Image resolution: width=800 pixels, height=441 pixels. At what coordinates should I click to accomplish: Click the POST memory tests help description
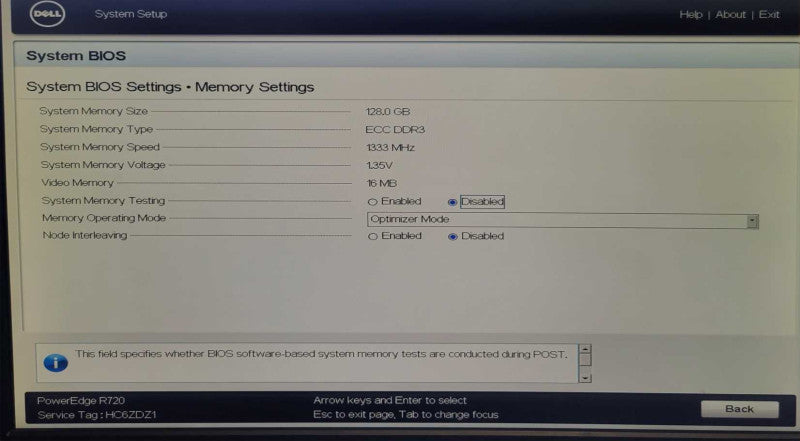click(321, 354)
